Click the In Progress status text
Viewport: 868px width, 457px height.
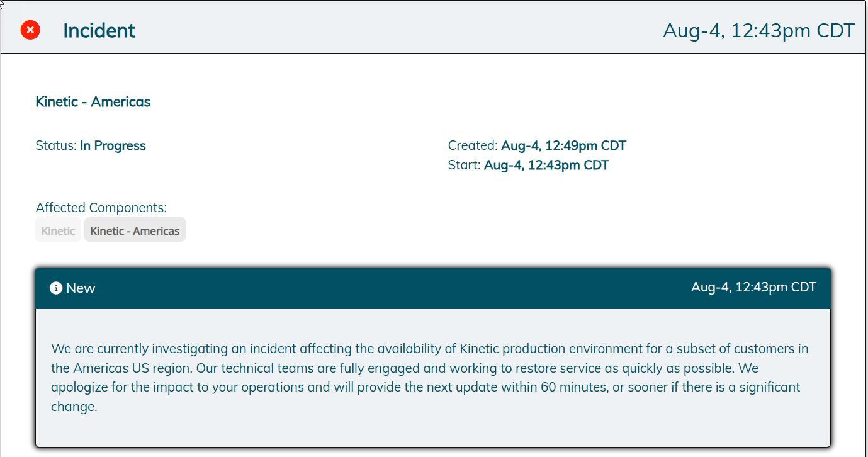pos(113,145)
